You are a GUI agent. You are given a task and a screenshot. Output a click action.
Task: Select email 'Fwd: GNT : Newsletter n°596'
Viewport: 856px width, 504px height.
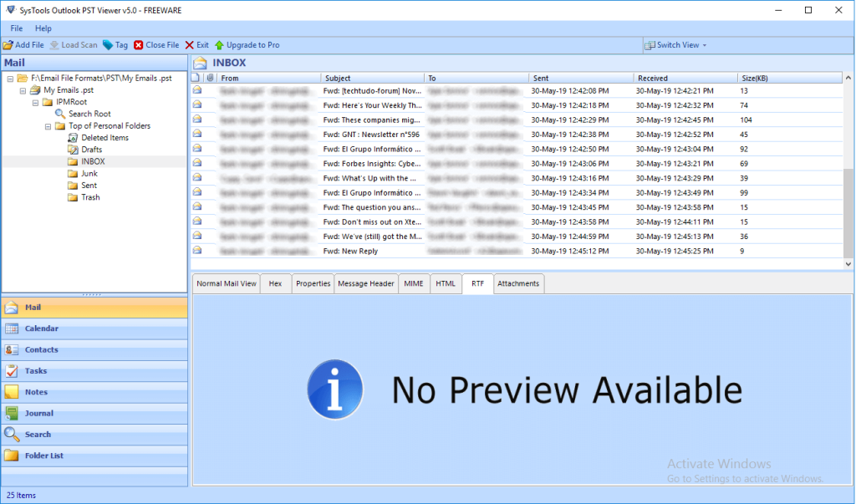(x=517, y=135)
